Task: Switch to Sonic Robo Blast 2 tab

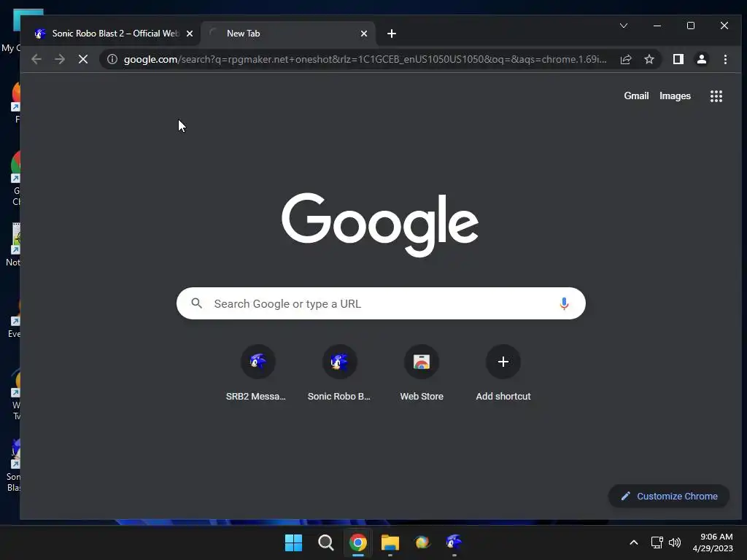Action: click(x=111, y=34)
